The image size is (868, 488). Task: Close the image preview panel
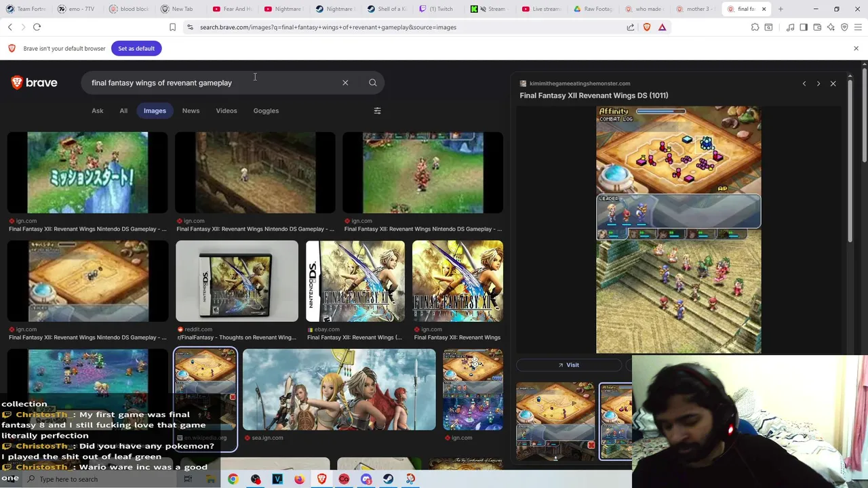click(x=833, y=83)
